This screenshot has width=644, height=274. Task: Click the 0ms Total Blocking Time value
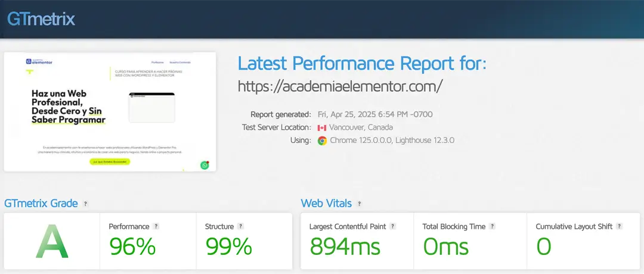pos(446,247)
